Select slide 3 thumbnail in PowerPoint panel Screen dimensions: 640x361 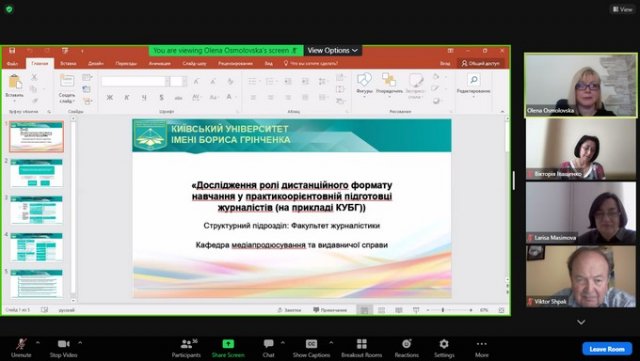point(36,209)
